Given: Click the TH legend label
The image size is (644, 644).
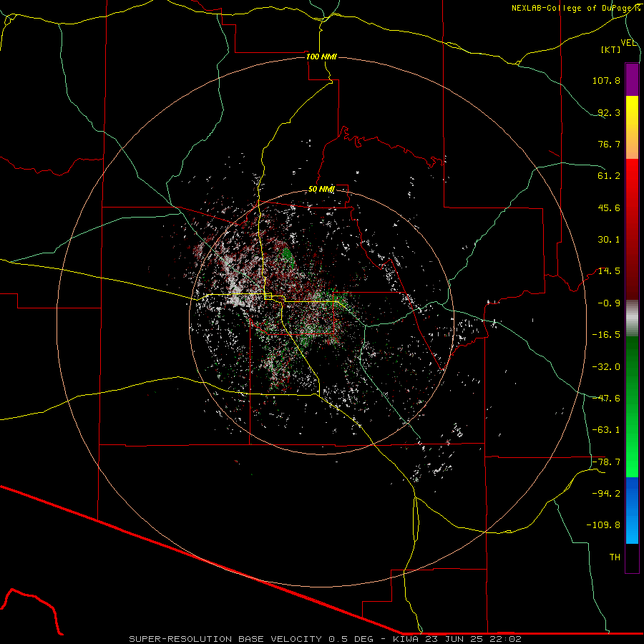Looking at the screenshot, I should click(x=615, y=557).
